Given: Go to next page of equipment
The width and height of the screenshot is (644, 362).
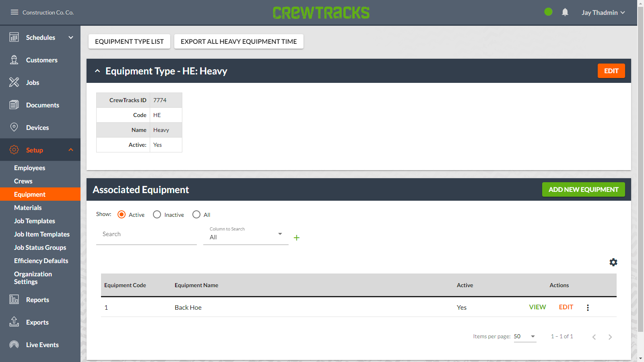Looking at the screenshot, I should pyautogui.click(x=610, y=337).
